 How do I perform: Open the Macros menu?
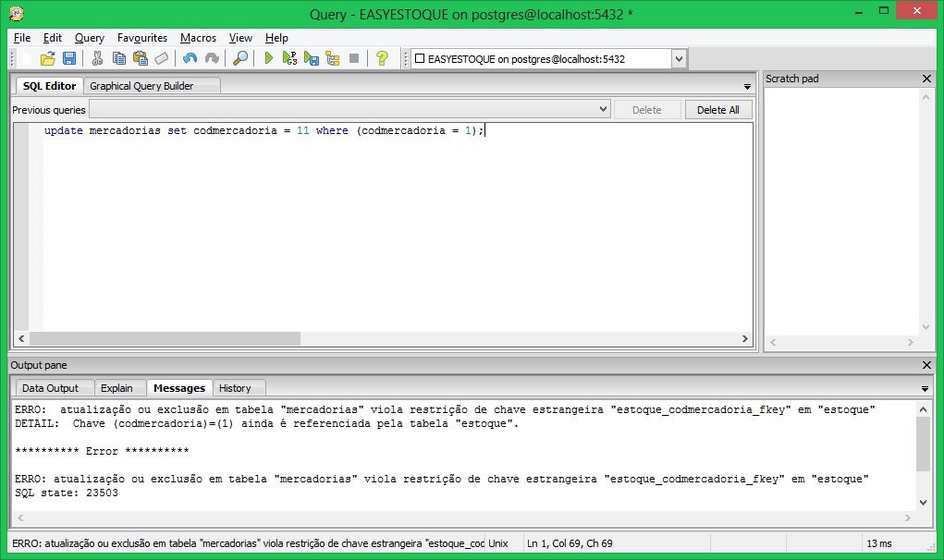tap(198, 38)
